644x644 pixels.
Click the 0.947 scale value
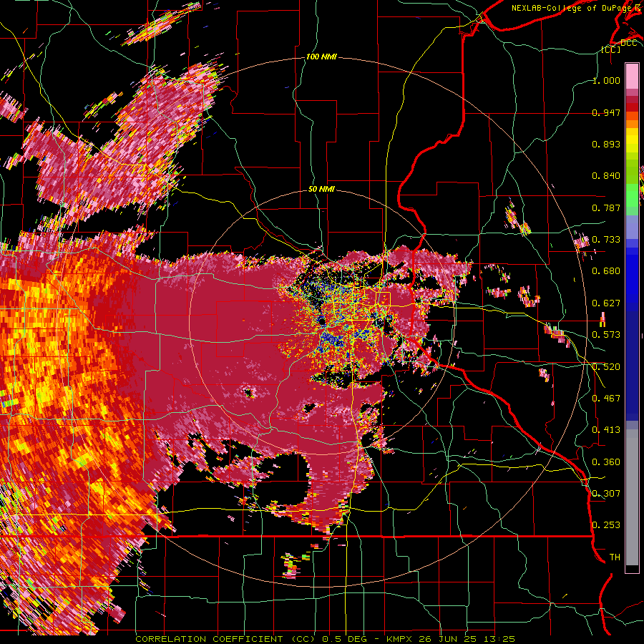click(606, 112)
